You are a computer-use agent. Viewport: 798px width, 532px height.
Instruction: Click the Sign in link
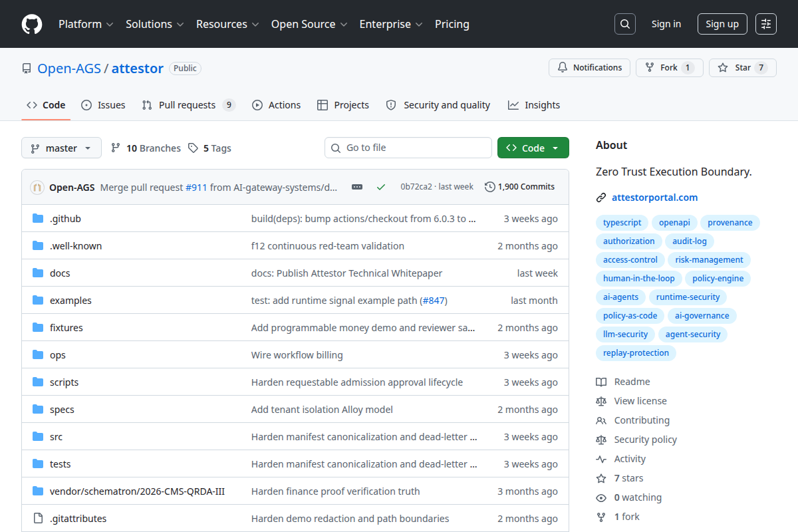[x=666, y=24]
